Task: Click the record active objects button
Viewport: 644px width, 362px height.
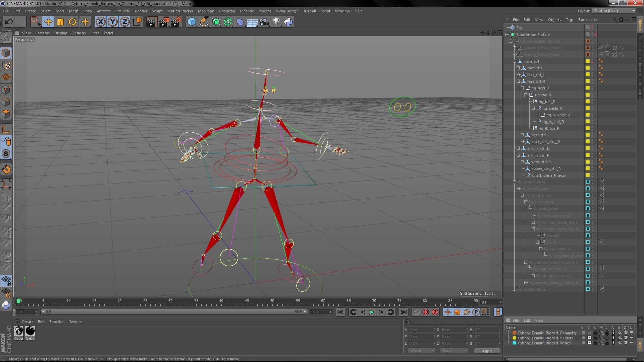Action: point(416,312)
